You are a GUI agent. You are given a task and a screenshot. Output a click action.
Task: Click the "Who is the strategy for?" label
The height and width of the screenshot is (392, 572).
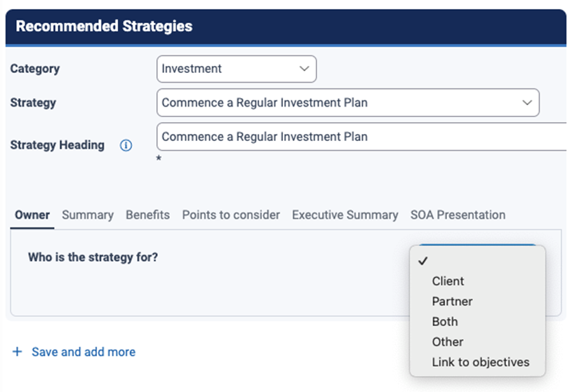(x=93, y=257)
